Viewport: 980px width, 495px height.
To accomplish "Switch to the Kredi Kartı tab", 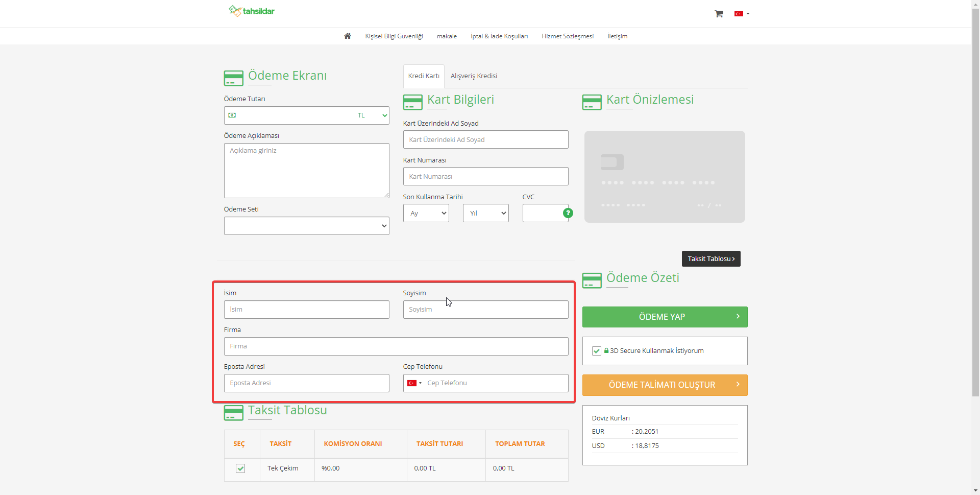I will coord(424,76).
